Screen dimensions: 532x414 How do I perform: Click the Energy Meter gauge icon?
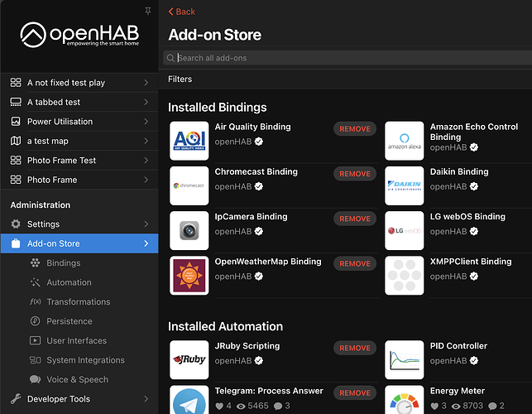point(404,400)
